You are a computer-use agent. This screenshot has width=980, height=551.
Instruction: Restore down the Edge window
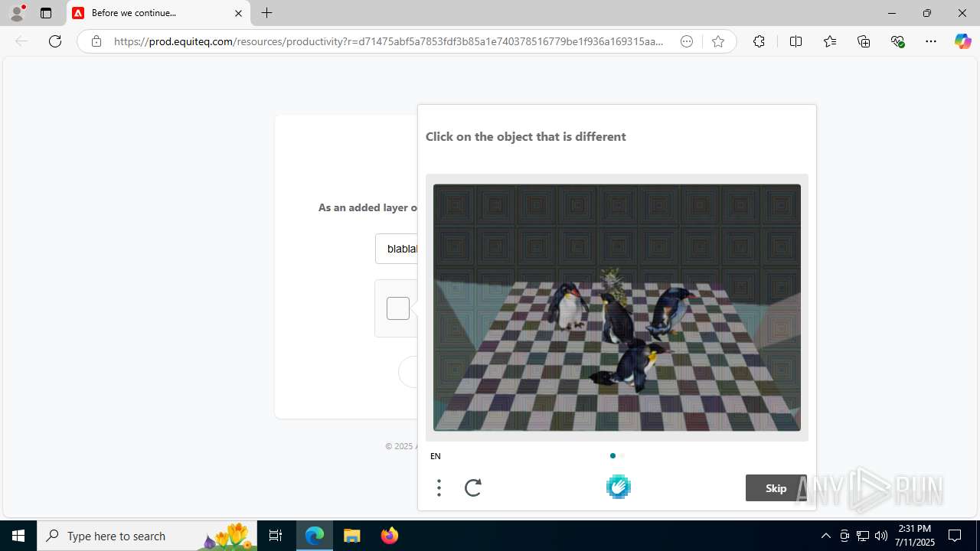pyautogui.click(x=926, y=13)
